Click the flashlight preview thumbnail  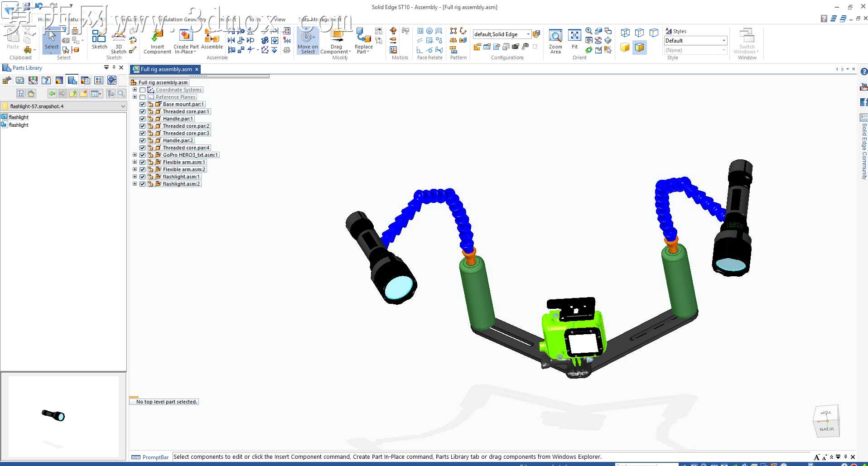(x=53, y=415)
